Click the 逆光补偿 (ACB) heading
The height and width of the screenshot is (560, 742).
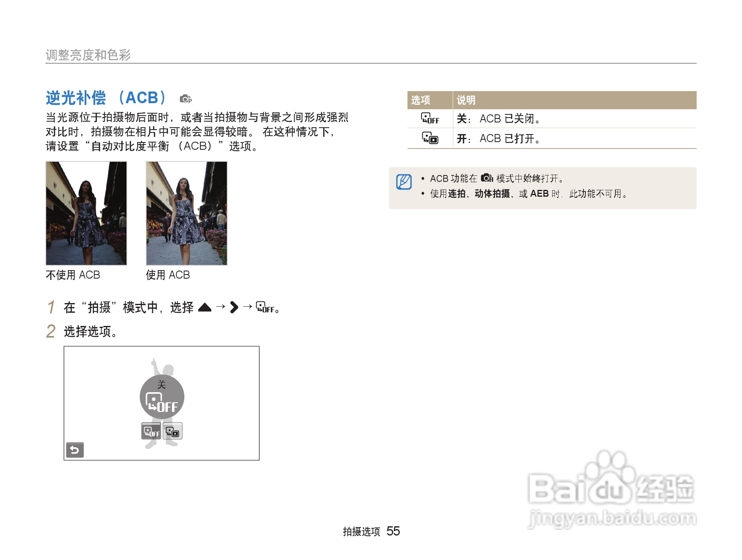click(x=106, y=98)
